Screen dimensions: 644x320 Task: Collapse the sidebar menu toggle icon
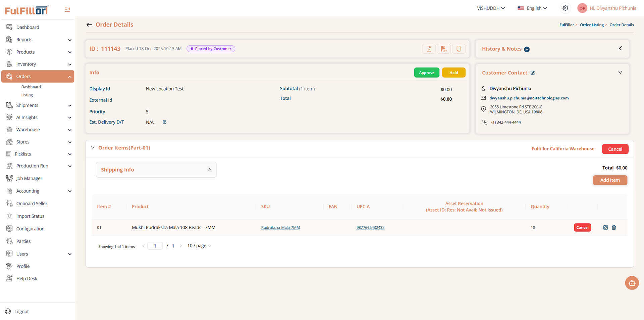67,10
